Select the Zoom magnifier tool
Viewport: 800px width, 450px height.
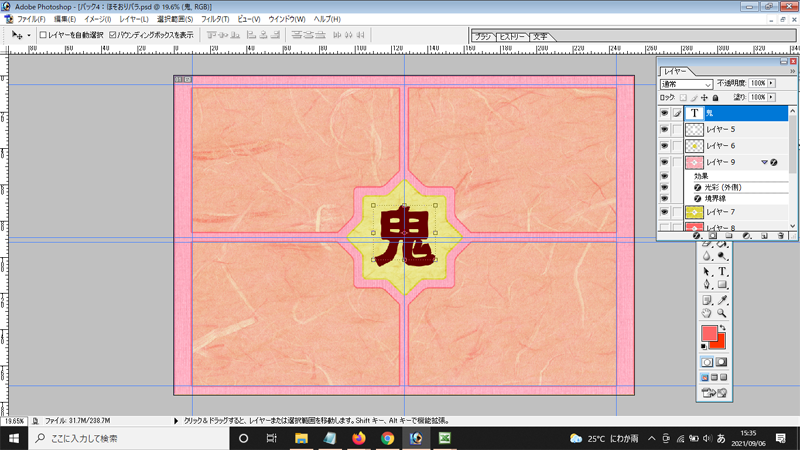pos(721,313)
